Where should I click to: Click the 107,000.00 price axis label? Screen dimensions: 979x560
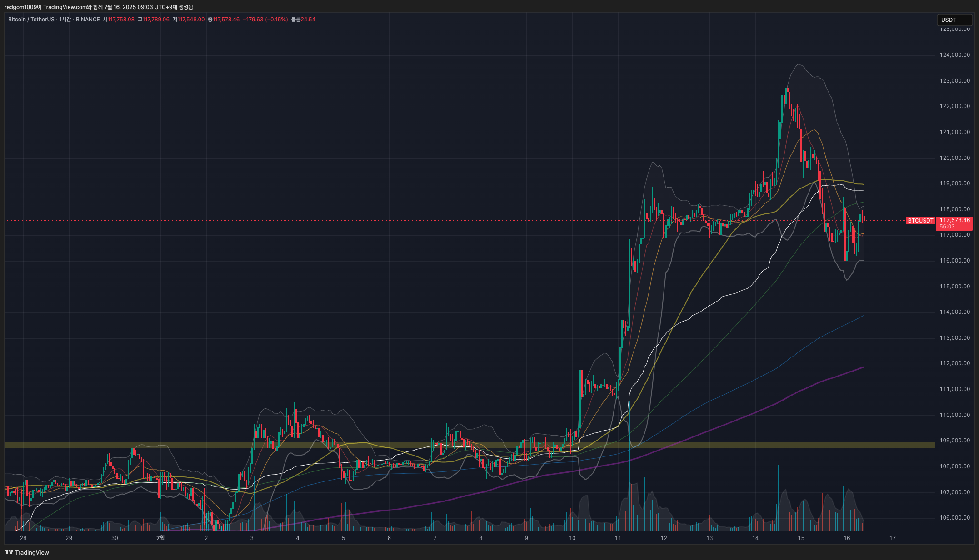pyautogui.click(x=955, y=492)
